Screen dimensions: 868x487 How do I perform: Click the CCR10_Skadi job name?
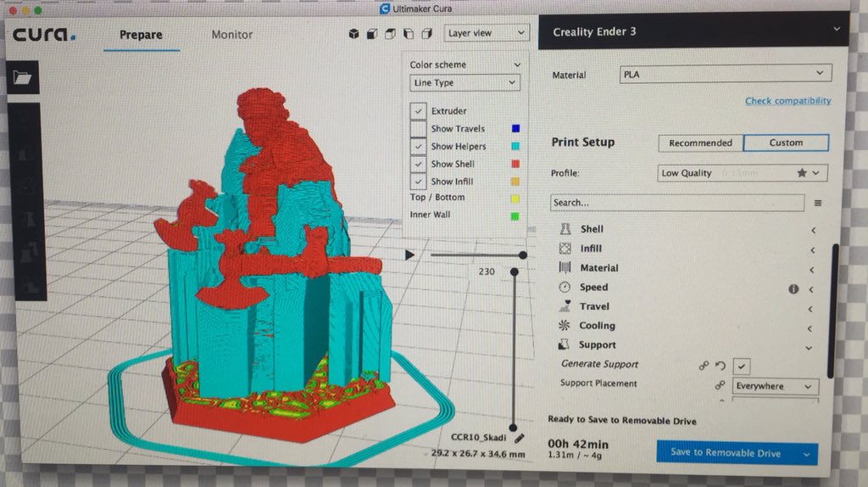click(478, 437)
